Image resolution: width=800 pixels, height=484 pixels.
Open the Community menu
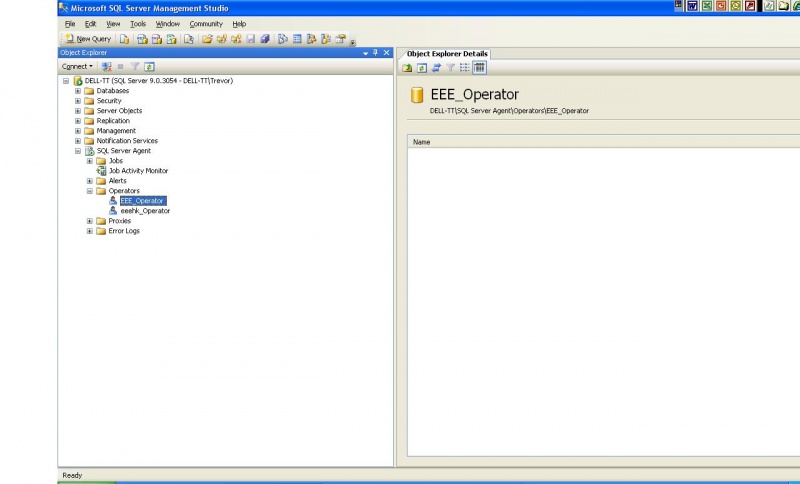point(206,24)
